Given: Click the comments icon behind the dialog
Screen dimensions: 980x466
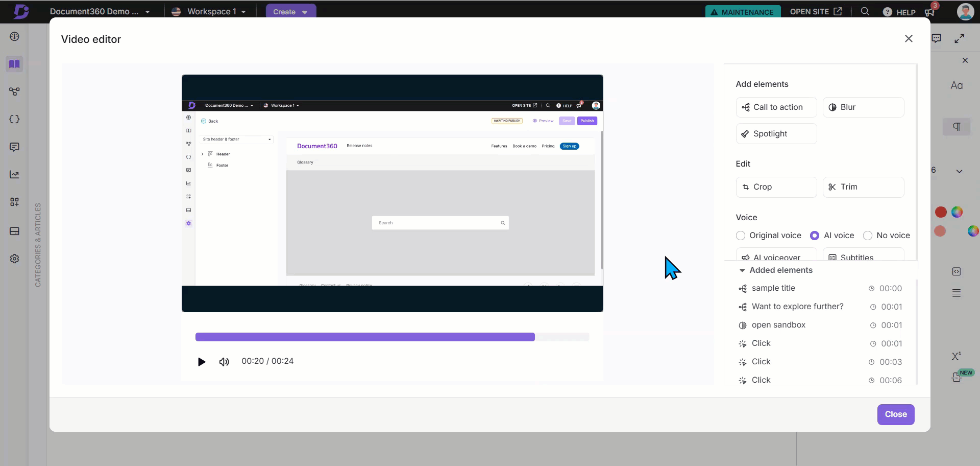Looking at the screenshot, I should pyautogui.click(x=937, y=38).
